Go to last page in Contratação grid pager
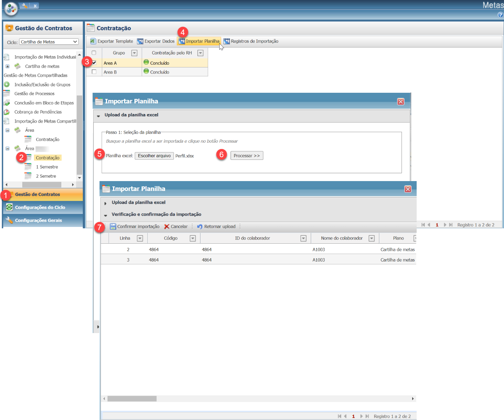This screenshot has width=504, height=420. 451,225
